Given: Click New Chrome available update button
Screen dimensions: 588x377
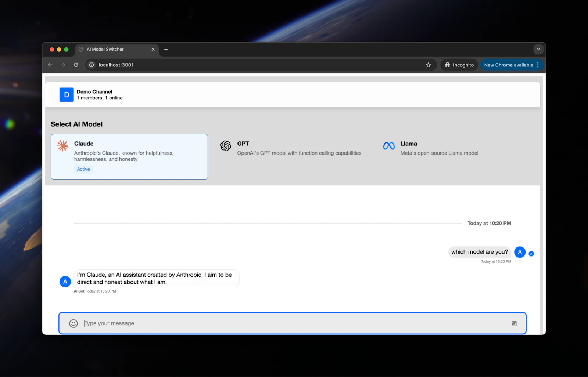Looking at the screenshot, I should pyautogui.click(x=508, y=65).
